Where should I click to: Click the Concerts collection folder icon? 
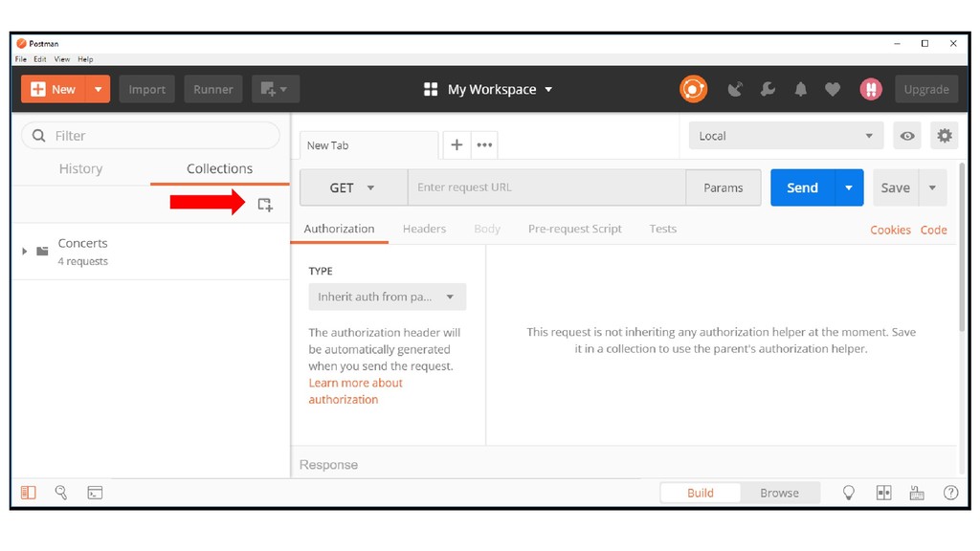coord(42,252)
